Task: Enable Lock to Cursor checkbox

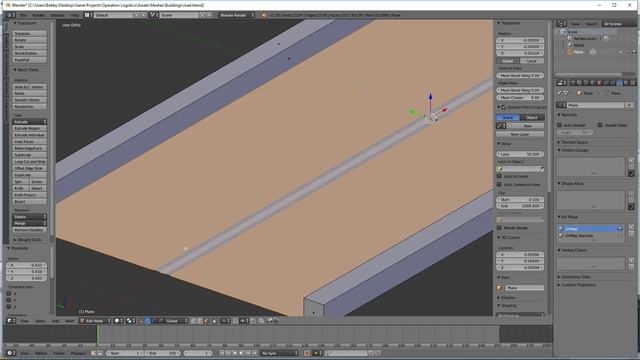Action: click(499, 176)
